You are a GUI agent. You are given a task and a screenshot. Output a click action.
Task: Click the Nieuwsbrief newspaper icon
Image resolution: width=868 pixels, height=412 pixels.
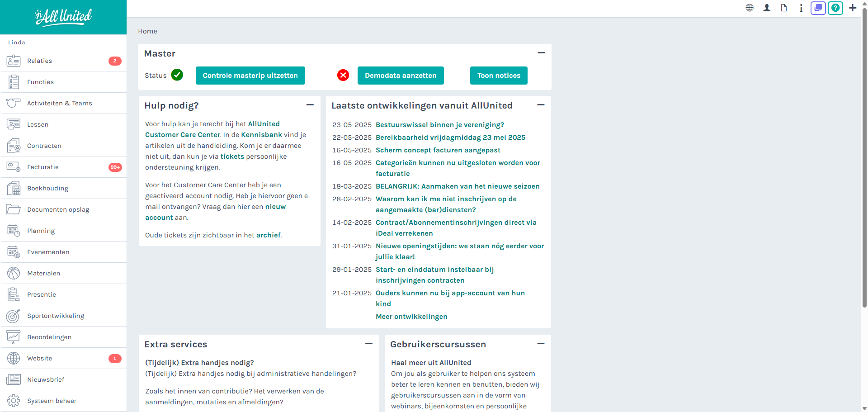click(14, 379)
